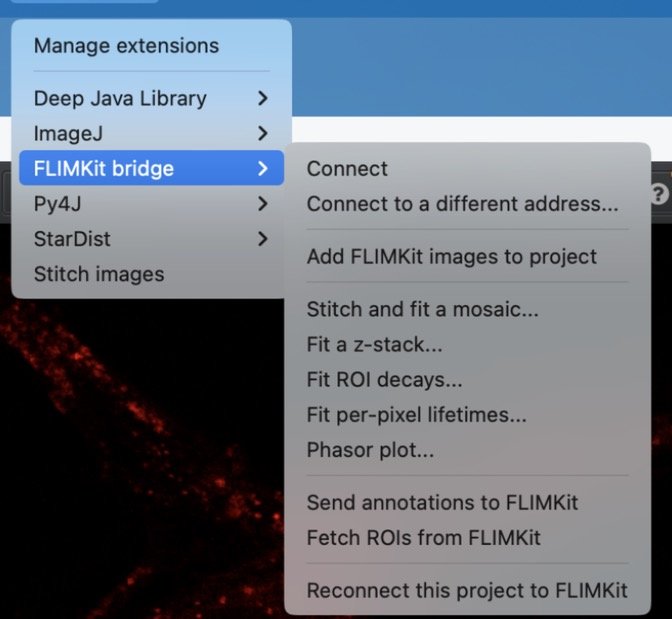The width and height of the screenshot is (672, 619).
Task: Open Manage extensions
Action: 152,46
